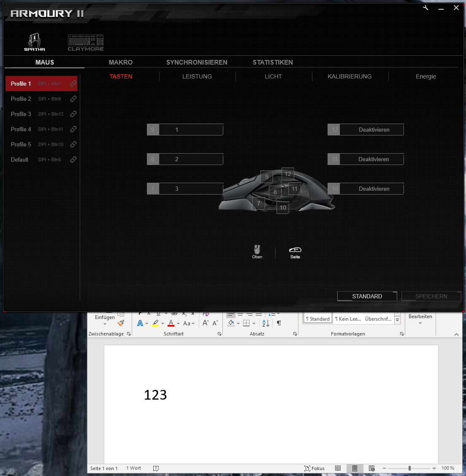Screen dimensions: 466x476
Task: Apply text effects A icon in Word
Action: 140,323
